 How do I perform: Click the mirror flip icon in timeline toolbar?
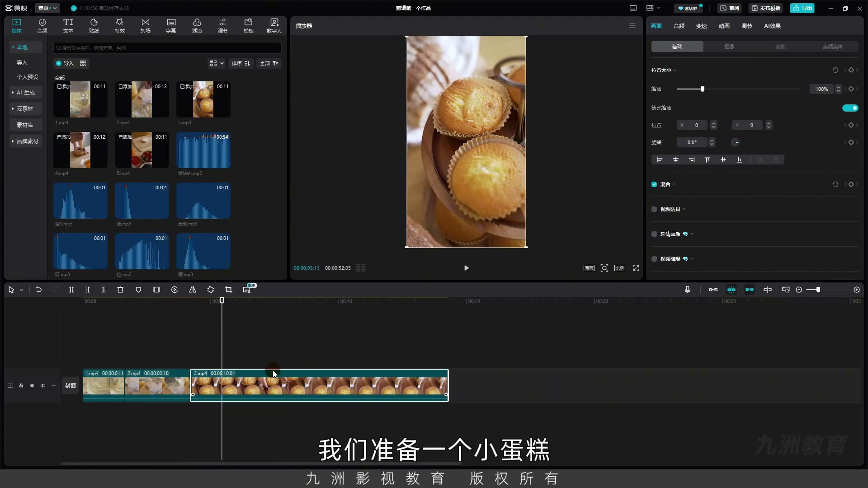[193, 290]
